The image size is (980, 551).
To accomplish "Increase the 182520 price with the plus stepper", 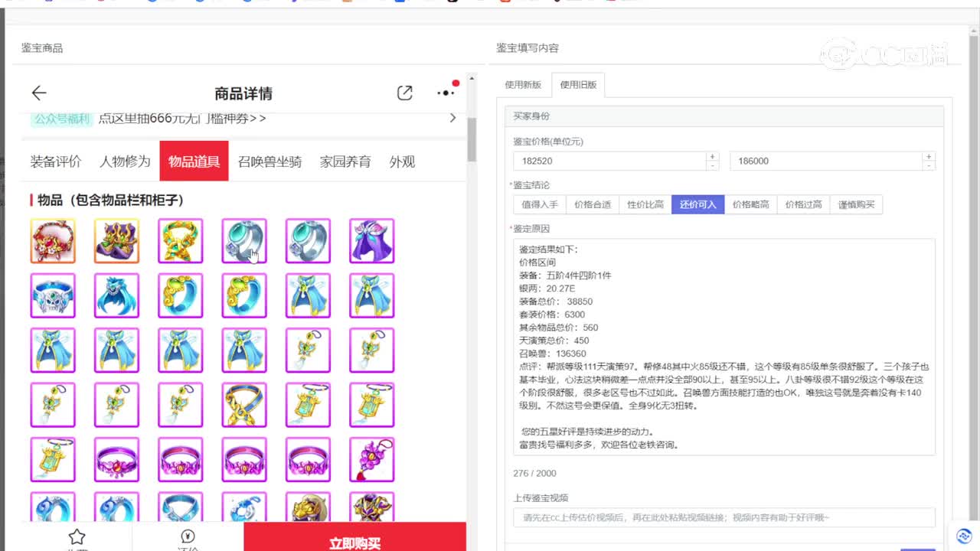I will (713, 156).
